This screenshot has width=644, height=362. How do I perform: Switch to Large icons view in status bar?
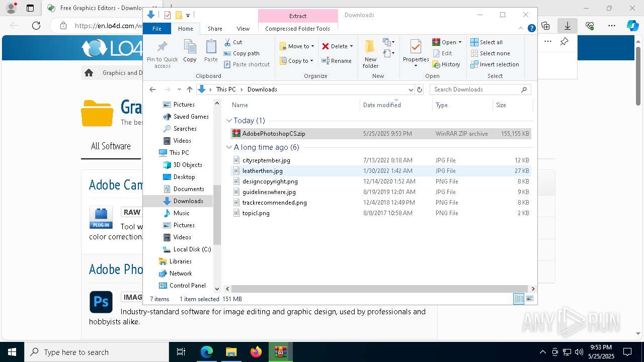529,299
